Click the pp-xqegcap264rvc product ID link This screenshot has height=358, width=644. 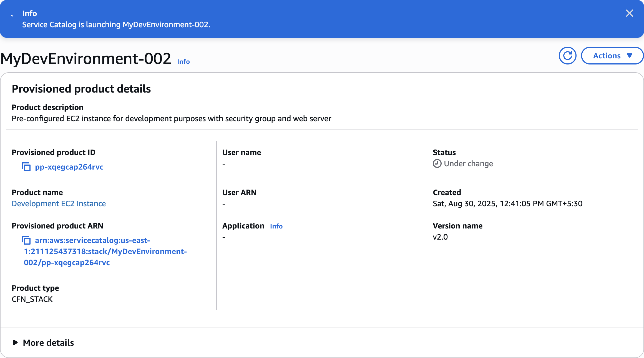pos(69,167)
